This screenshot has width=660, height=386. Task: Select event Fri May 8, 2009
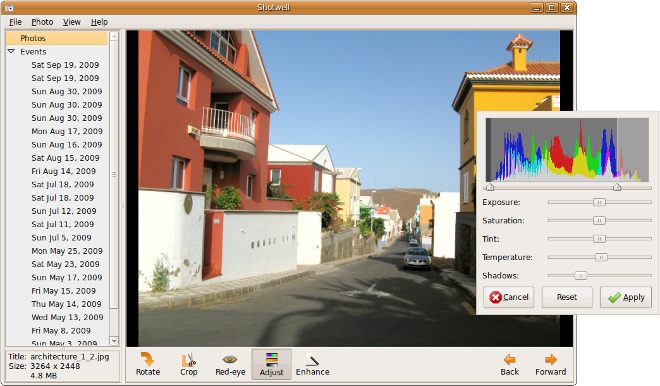coord(61,331)
